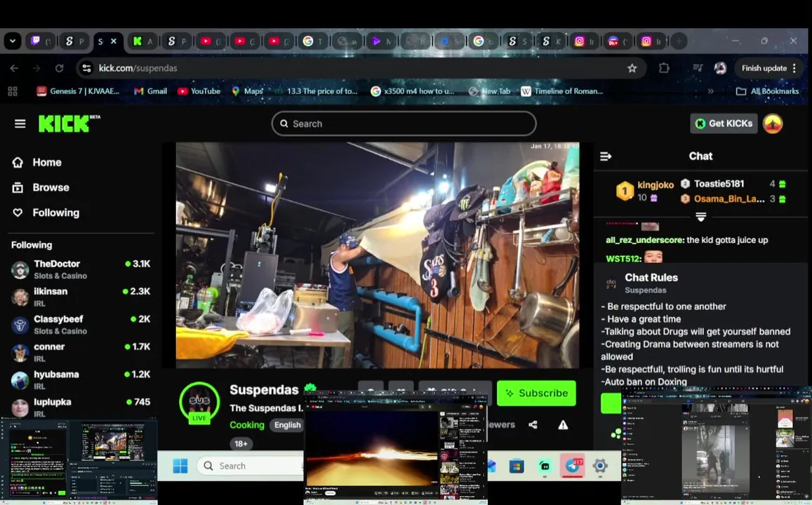Open kingjoko's leaderboard entry

pyautogui.click(x=645, y=191)
